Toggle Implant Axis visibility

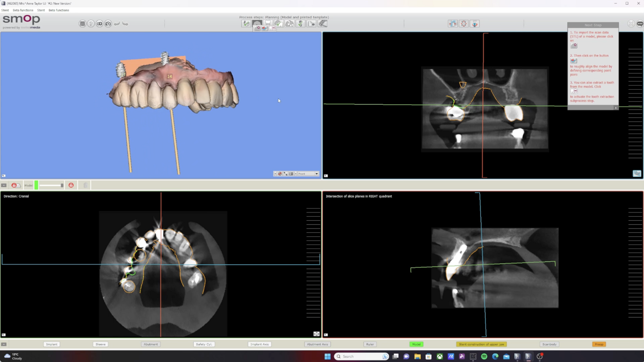click(260, 344)
